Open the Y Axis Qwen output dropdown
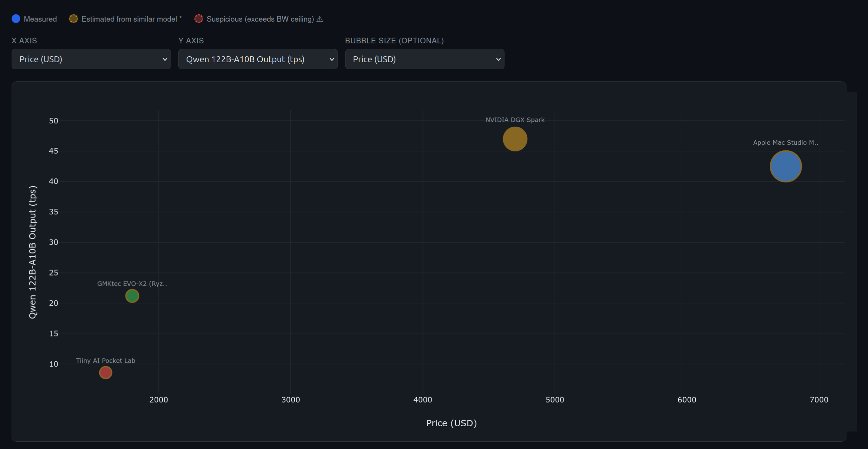The width and height of the screenshot is (868, 449). point(258,59)
